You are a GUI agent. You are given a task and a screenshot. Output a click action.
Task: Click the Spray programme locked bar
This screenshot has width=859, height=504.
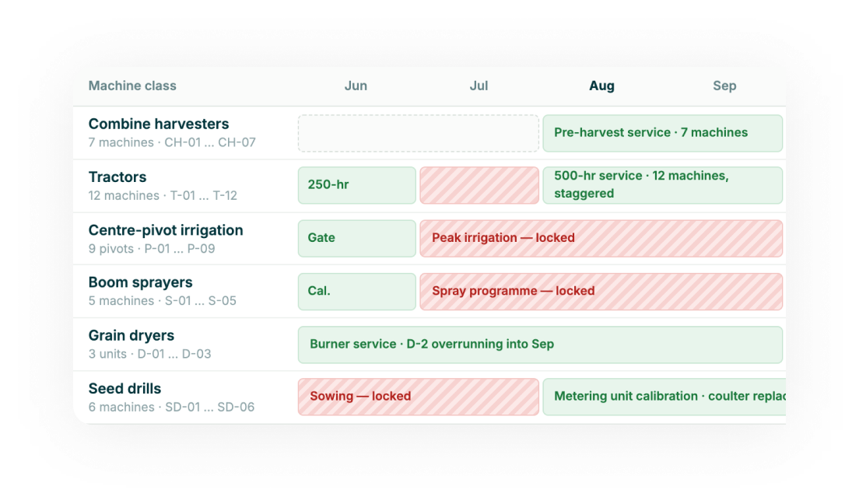(x=601, y=292)
